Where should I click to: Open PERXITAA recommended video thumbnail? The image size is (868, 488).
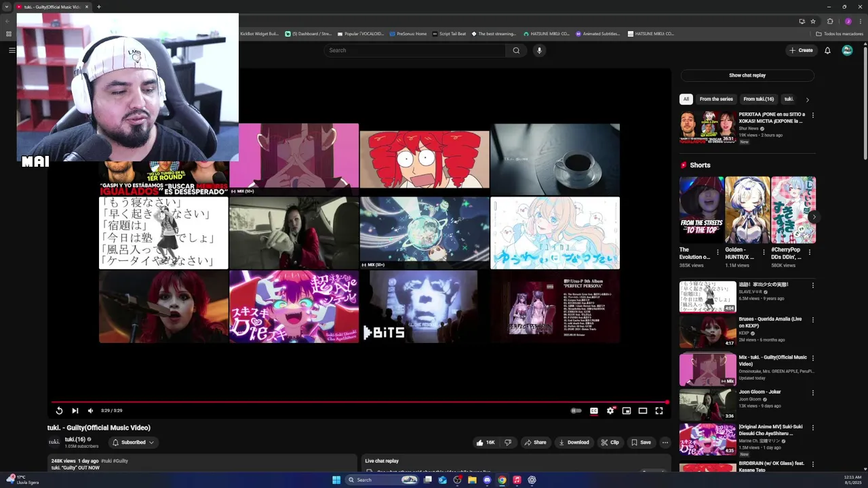click(x=708, y=127)
